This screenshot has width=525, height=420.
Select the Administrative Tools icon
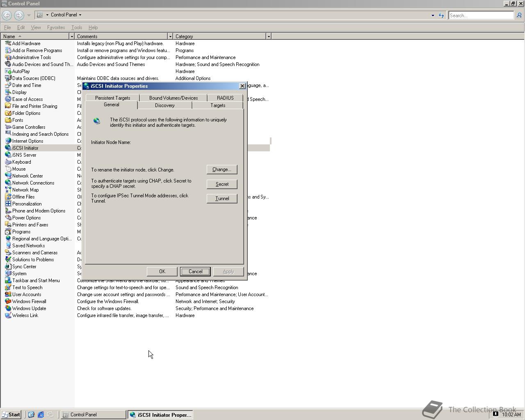pos(8,57)
